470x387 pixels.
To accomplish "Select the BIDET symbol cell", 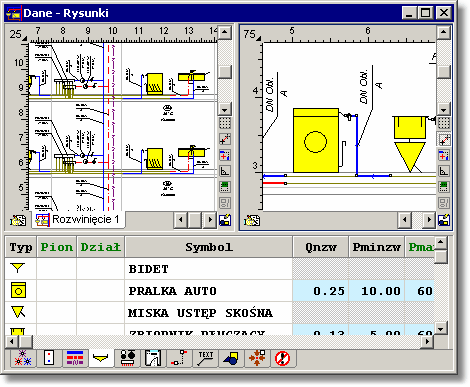I will tap(209, 269).
